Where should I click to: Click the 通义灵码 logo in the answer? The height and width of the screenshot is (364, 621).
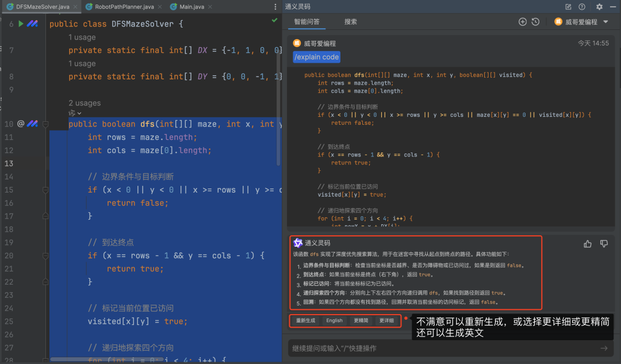pos(297,243)
